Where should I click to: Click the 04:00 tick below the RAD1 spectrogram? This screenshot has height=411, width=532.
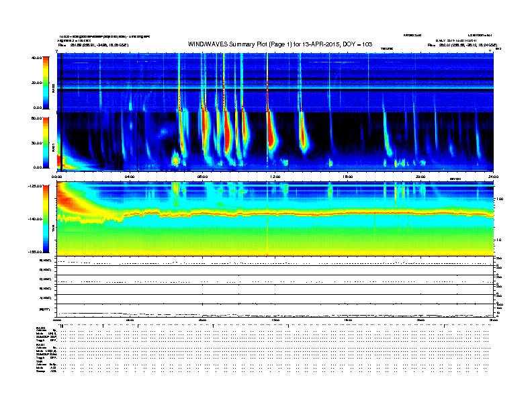coord(130,177)
